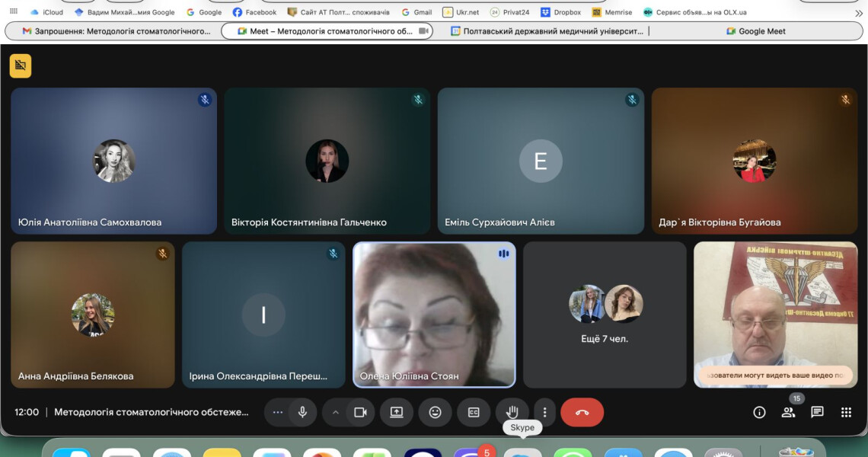Click the yellow icon above participant tiles

click(x=21, y=66)
